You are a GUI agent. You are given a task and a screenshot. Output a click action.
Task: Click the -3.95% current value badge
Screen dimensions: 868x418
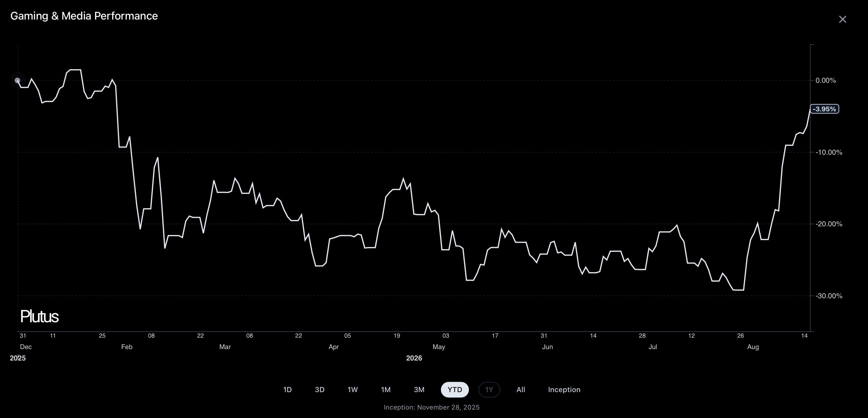824,109
